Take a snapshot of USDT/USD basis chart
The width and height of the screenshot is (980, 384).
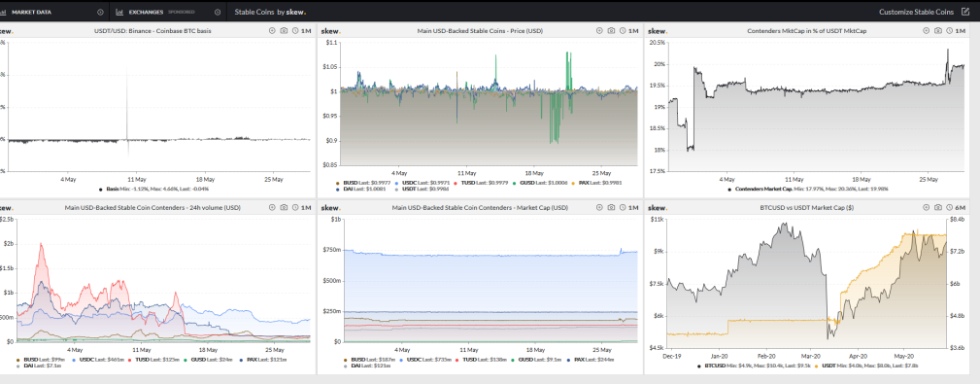[x=284, y=31]
